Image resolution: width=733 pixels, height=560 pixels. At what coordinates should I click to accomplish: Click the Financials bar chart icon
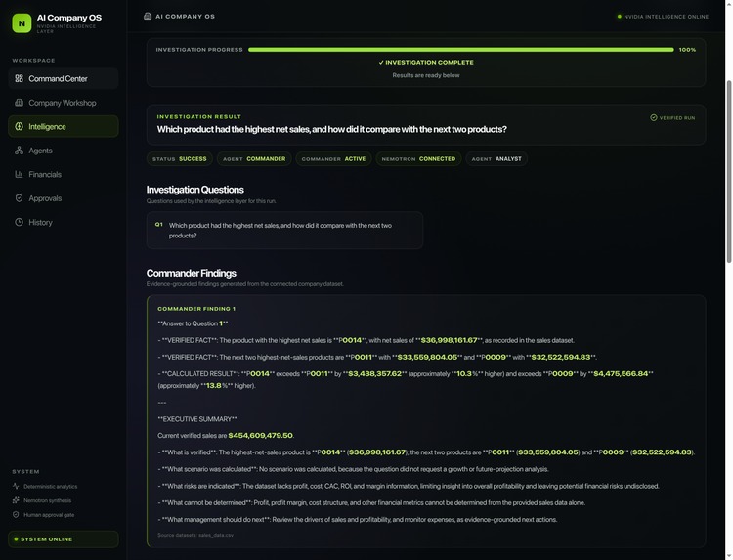tap(19, 174)
